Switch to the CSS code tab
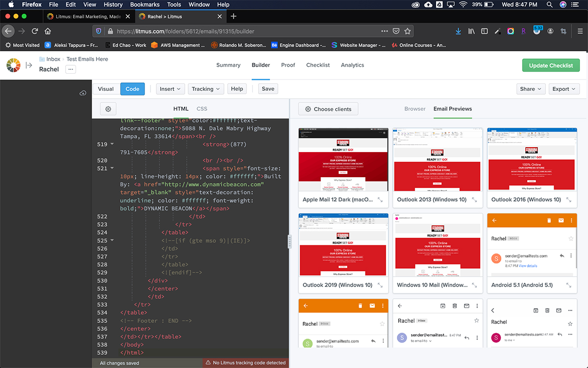 [x=202, y=109]
